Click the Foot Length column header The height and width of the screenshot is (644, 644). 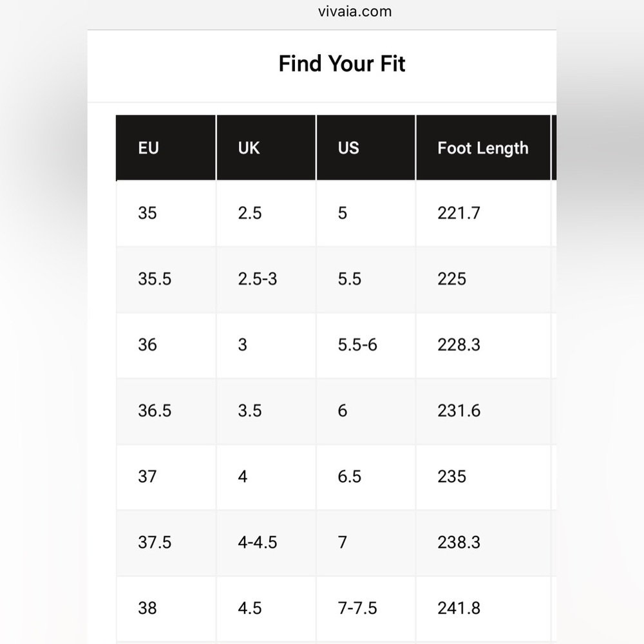click(483, 148)
